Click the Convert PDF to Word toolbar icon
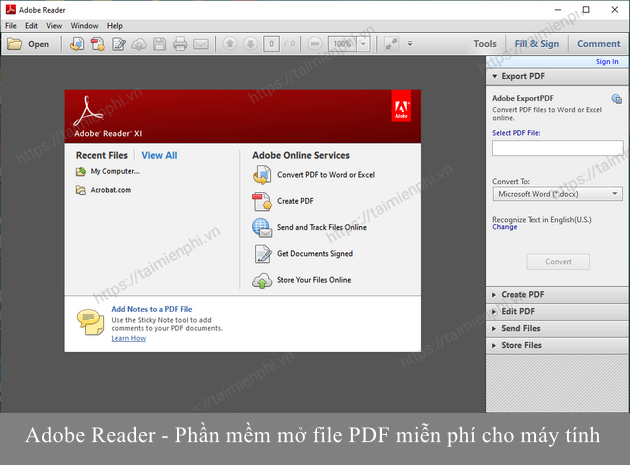Image resolution: width=630 pixels, height=465 pixels. pos(77,44)
